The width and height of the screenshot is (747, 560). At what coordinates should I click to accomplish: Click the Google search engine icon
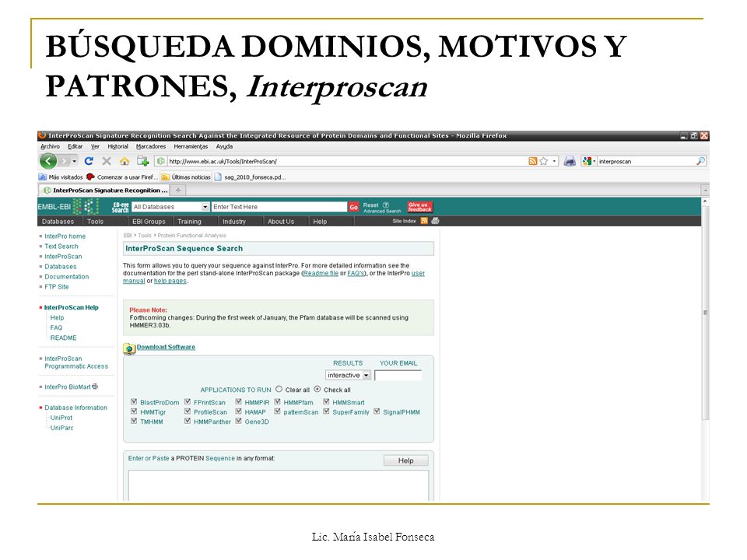587,161
